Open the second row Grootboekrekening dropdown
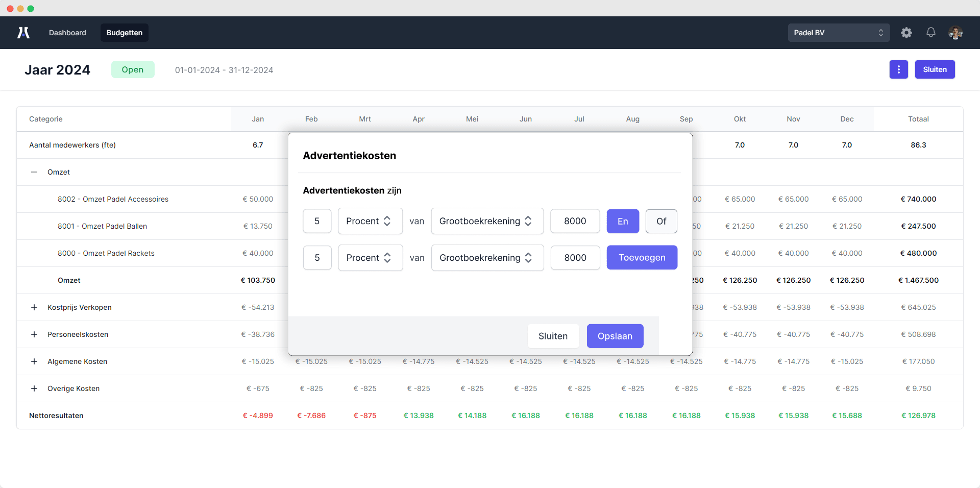 [487, 258]
